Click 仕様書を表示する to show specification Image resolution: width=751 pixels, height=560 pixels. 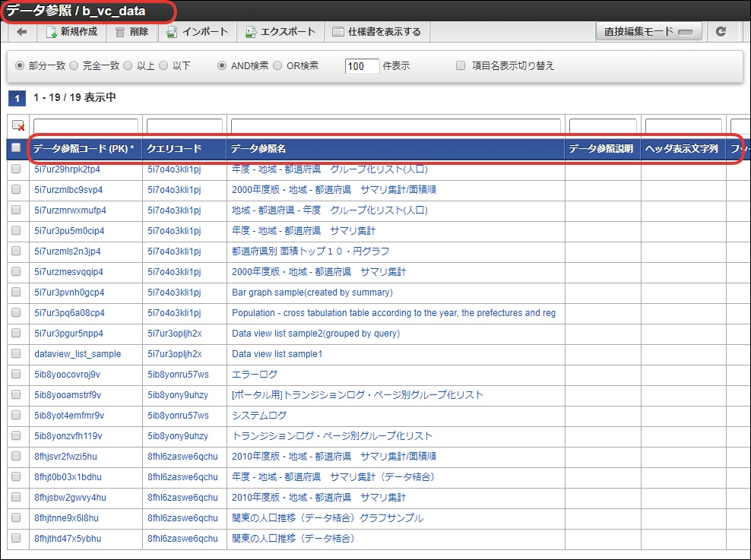pos(376,32)
